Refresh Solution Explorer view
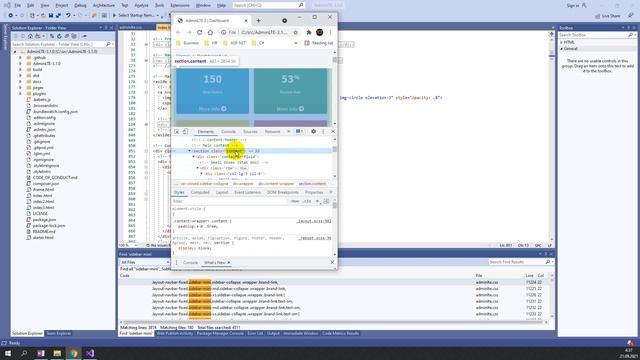Screen dimensions: 640x360 tap(59, 36)
